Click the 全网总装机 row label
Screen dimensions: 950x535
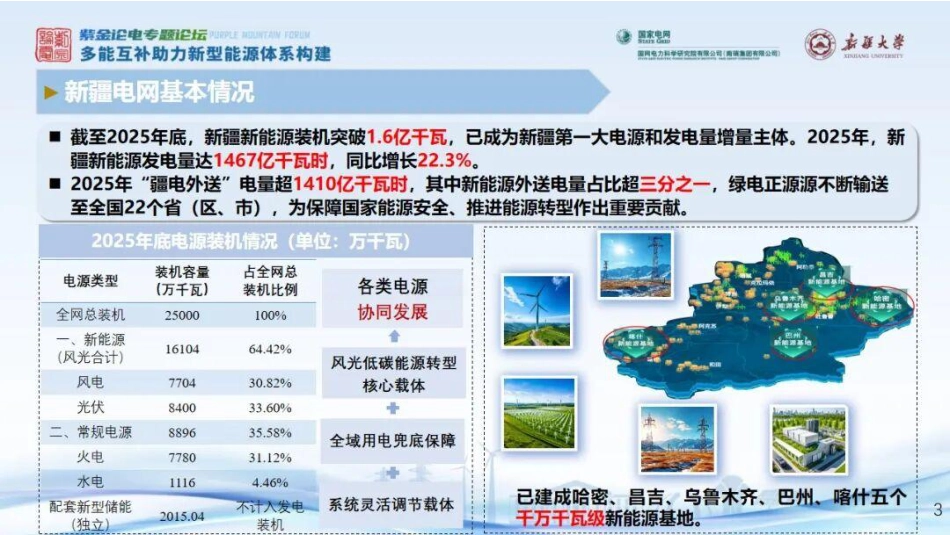coord(90,315)
